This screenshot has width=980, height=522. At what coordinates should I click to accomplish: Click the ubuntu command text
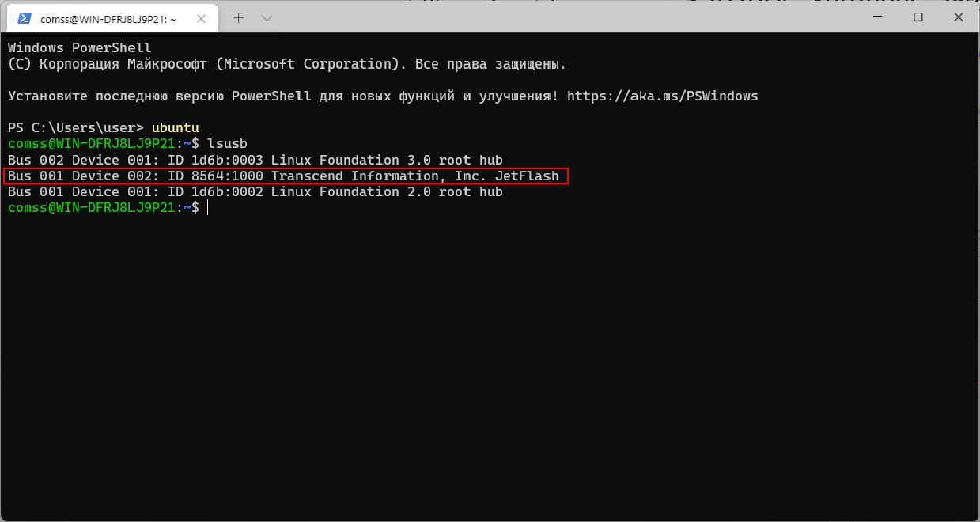click(x=176, y=127)
